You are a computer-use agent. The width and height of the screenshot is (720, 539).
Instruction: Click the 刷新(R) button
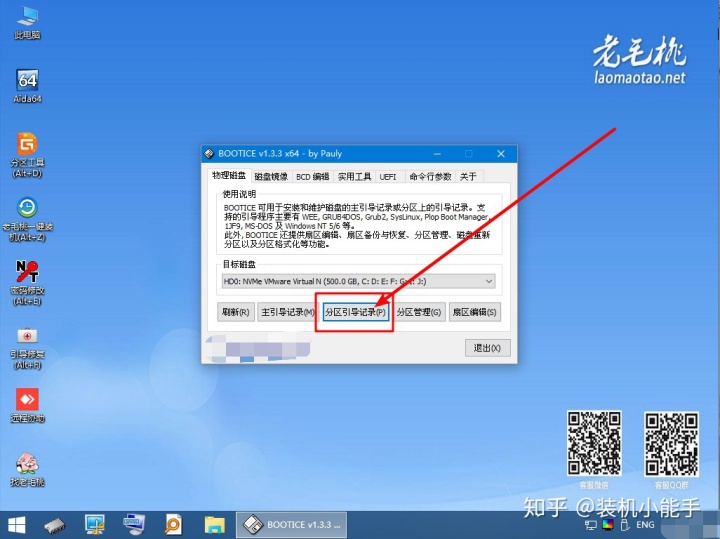click(235, 312)
